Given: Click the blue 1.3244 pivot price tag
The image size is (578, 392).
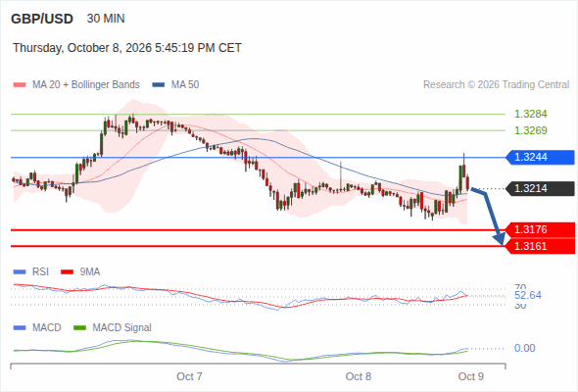Looking at the screenshot, I should click(540, 157).
